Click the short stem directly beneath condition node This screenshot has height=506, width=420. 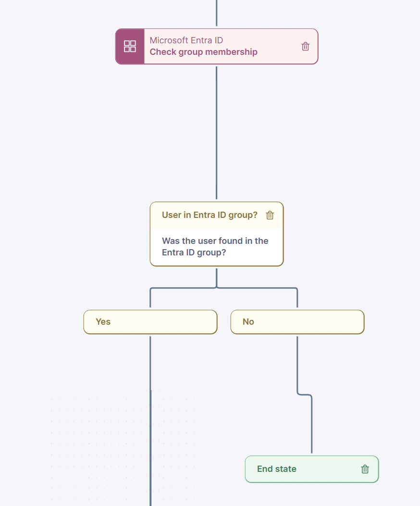(216, 277)
